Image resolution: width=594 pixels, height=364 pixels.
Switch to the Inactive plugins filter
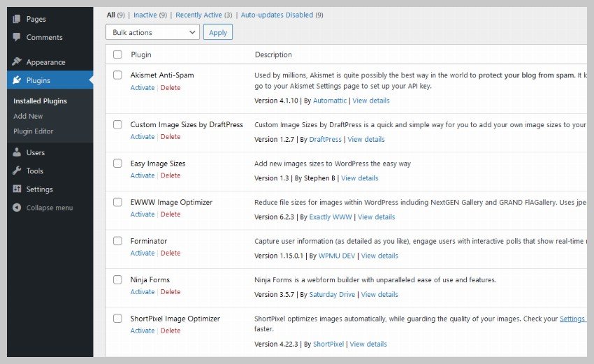(145, 15)
